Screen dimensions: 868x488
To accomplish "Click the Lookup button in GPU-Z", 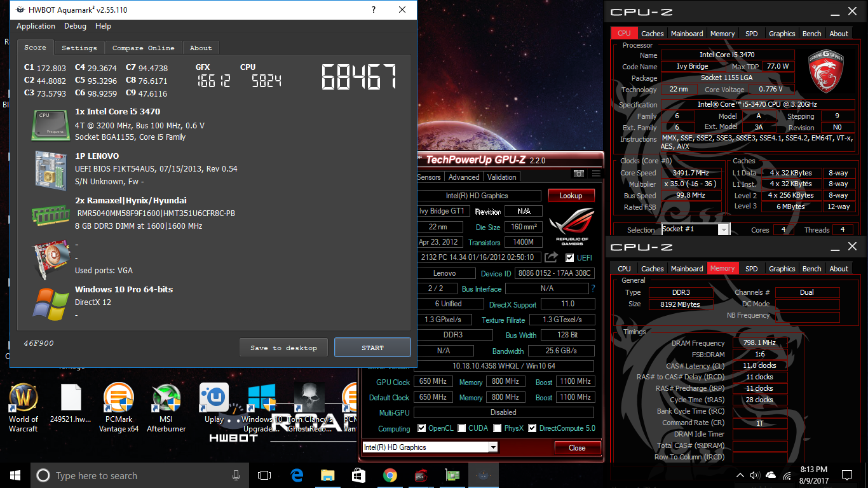I will click(571, 196).
